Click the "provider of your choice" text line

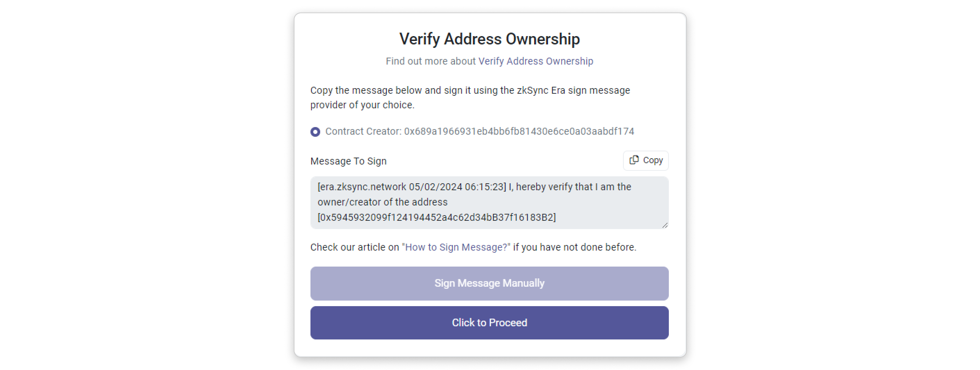[362, 105]
